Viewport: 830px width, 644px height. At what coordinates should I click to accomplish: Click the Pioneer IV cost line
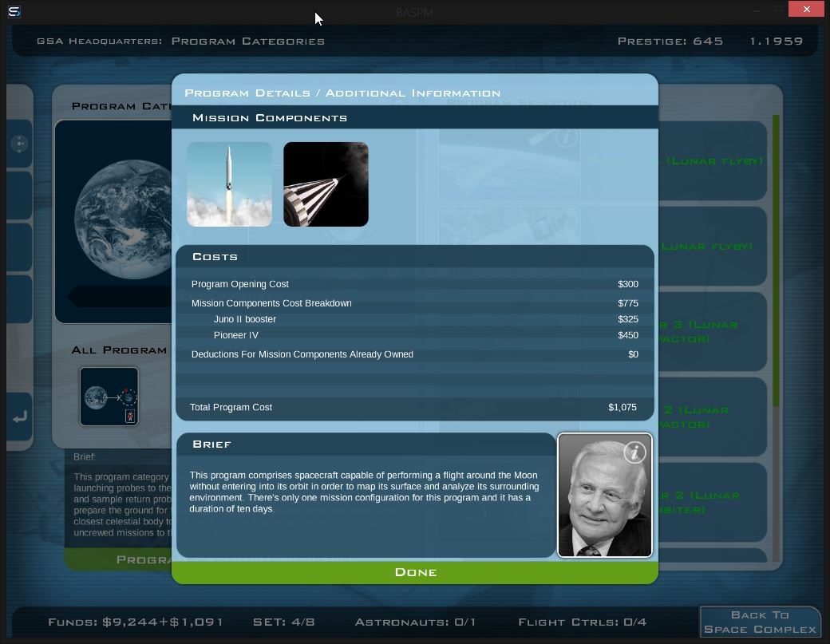pyautogui.click(x=414, y=335)
